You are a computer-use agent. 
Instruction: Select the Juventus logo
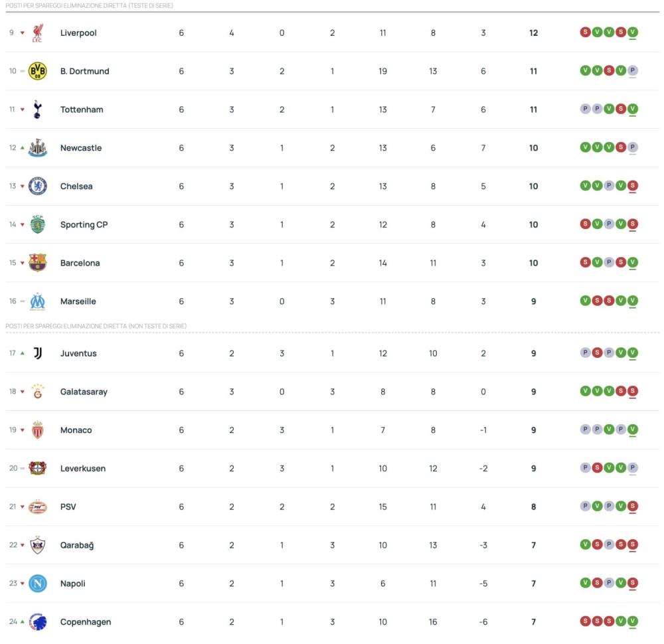(38, 353)
